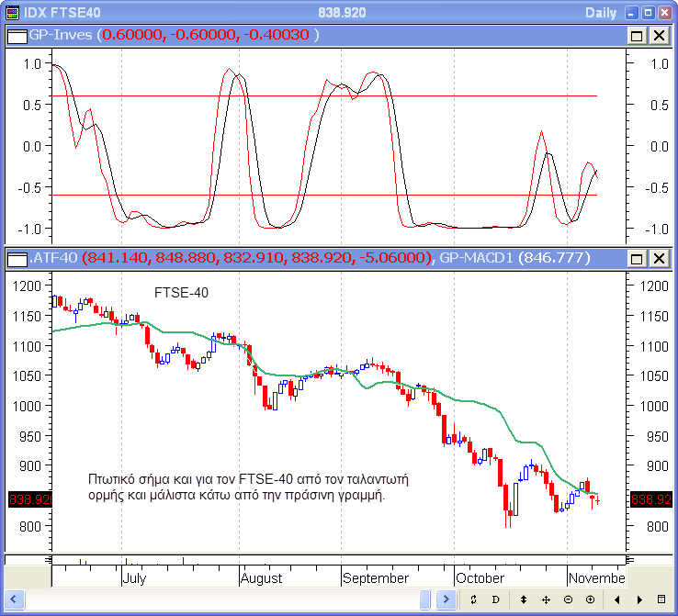The width and height of the screenshot is (678, 616).
Task: Close the .ATF40 price pane
Action: point(659,259)
